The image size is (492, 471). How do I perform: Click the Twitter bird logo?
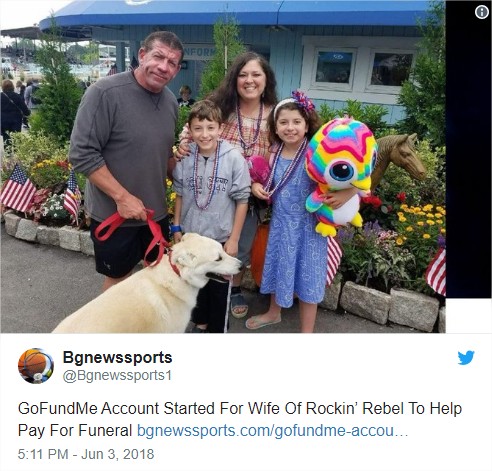(x=466, y=357)
